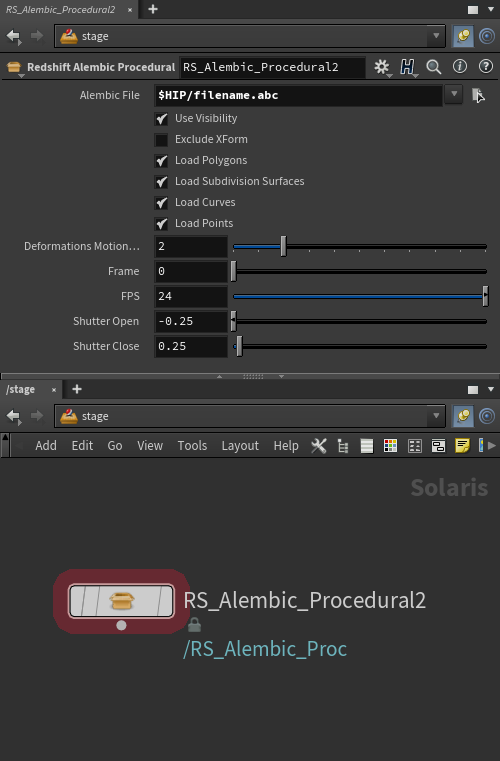500x761 pixels.
Task: Switch to the RS_Alembic_Procedural2 pane tab
Action: click(x=60, y=10)
